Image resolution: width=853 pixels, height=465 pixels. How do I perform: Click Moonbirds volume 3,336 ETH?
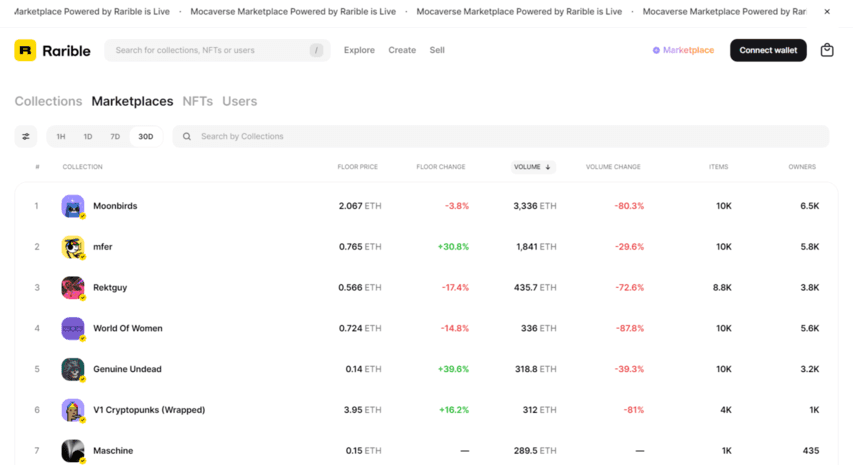point(535,206)
